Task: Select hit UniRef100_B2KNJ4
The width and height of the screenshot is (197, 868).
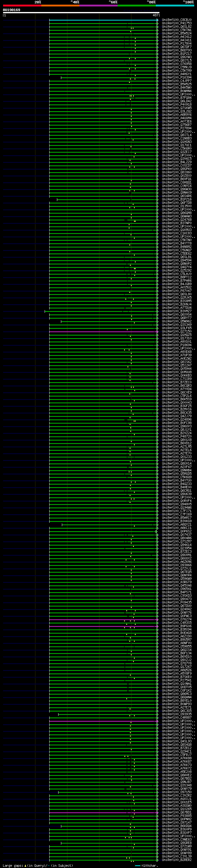Action: click(177, 305)
